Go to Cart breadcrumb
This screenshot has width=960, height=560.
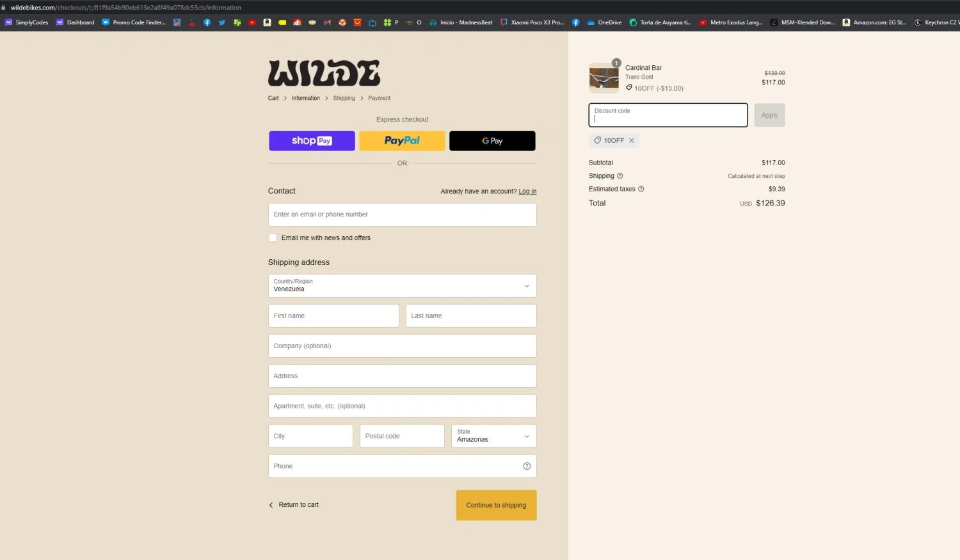273,98
